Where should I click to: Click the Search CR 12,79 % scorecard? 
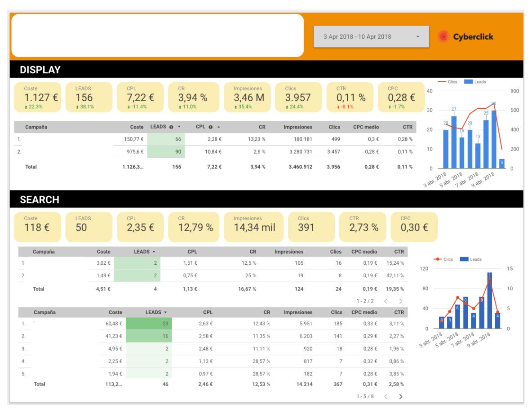click(x=195, y=227)
